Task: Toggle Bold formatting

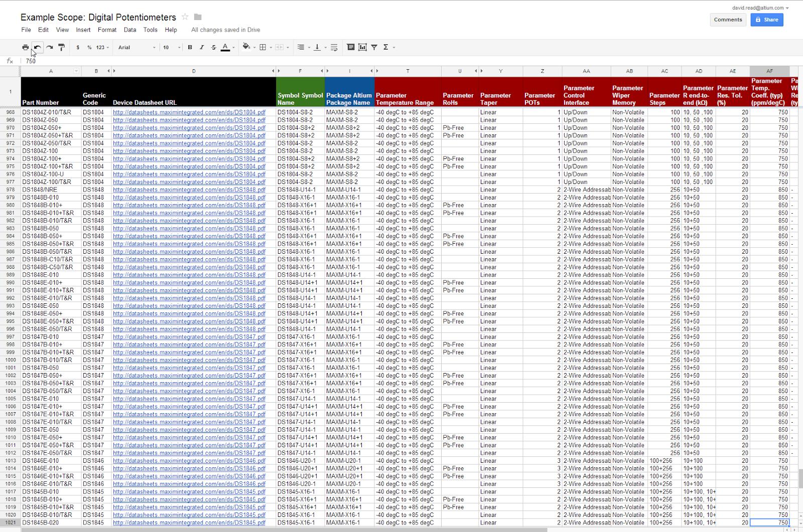Action: coord(190,47)
